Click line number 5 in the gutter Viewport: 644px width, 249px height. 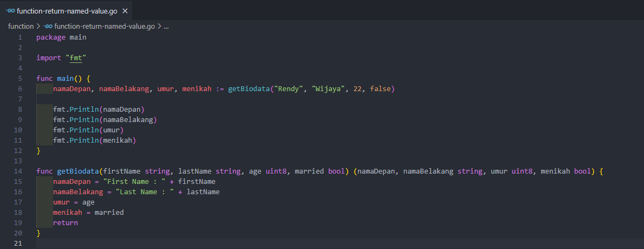click(19, 79)
